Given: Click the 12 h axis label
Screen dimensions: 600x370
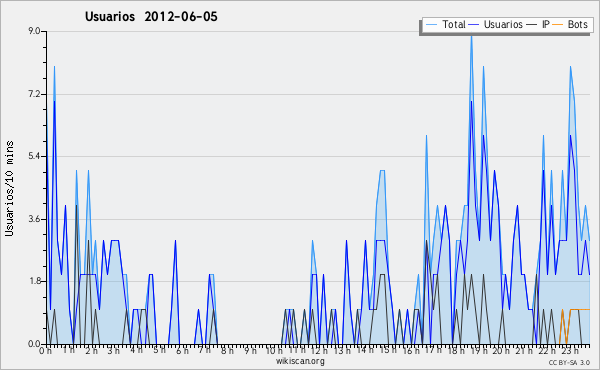Looking at the screenshot, I should [x=319, y=350].
